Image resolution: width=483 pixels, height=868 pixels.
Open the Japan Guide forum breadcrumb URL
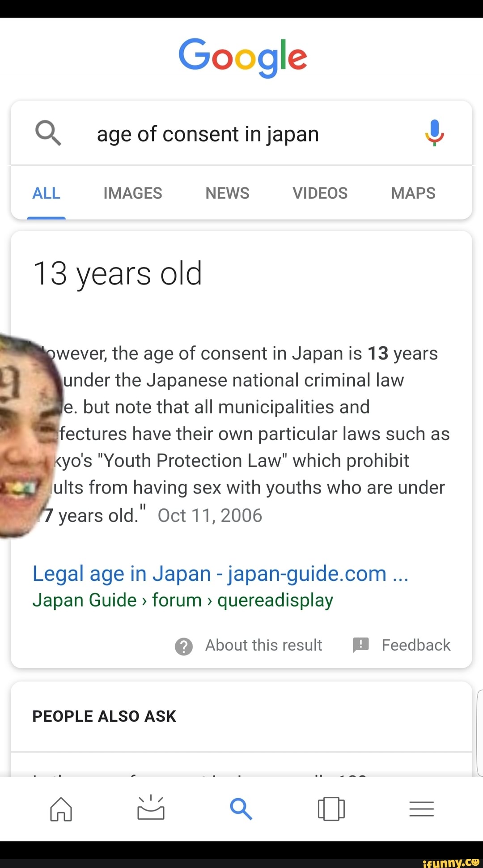(182, 600)
